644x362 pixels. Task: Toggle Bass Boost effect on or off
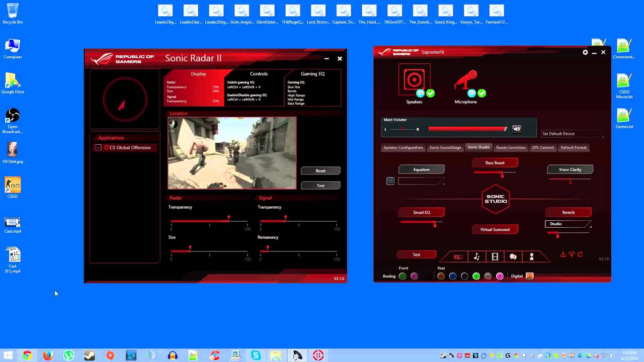pyautogui.click(x=495, y=163)
